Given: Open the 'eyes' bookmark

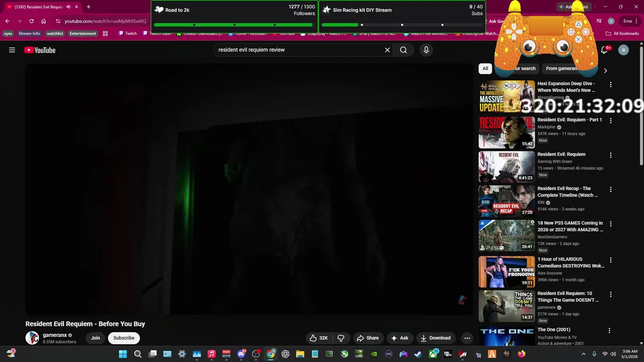Looking at the screenshot, I should pyautogui.click(x=8, y=34).
